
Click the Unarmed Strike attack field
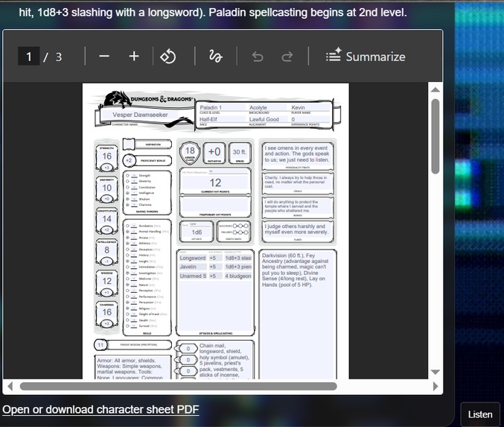pyautogui.click(x=193, y=276)
